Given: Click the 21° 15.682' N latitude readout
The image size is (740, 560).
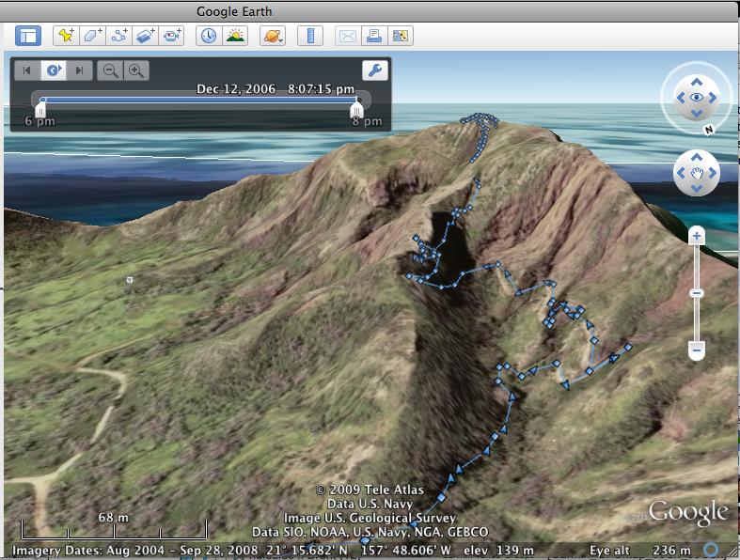Looking at the screenshot, I should tap(307, 550).
